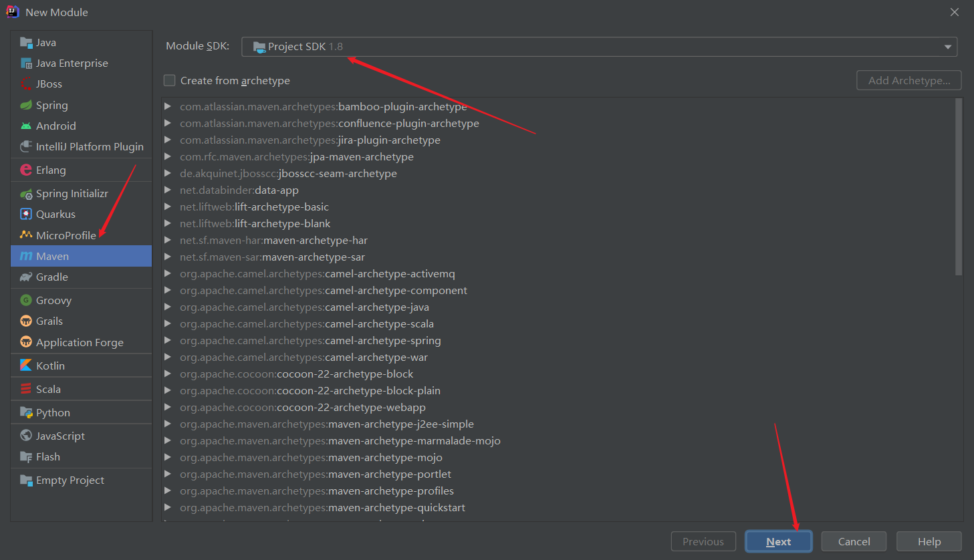Expand camel-archetype-activemq entry
Viewport: 974px width, 560px height.
(168, 273)
